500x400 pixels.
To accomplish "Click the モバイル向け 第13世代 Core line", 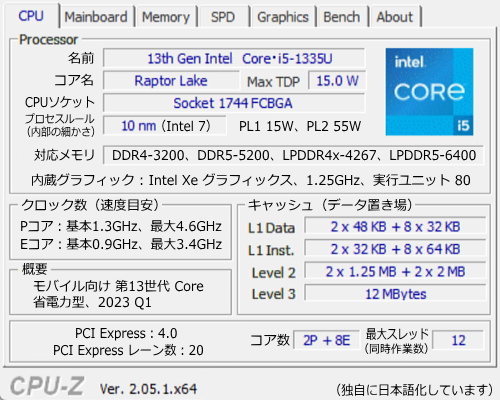I will pos(118,286).
